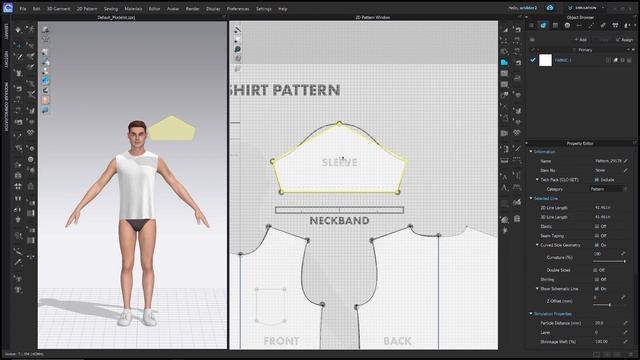Click the Add fabric button
This screenshot has height=360, width=640.
tap(581, 40)
